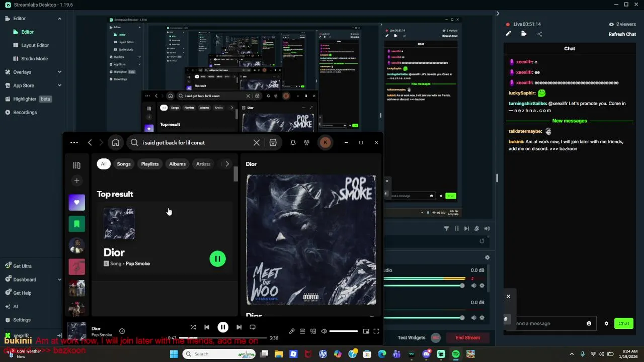Open Spotify three-dot menu
The width and height of the screenshot is (644, 362).
click(x=74, y=143)
